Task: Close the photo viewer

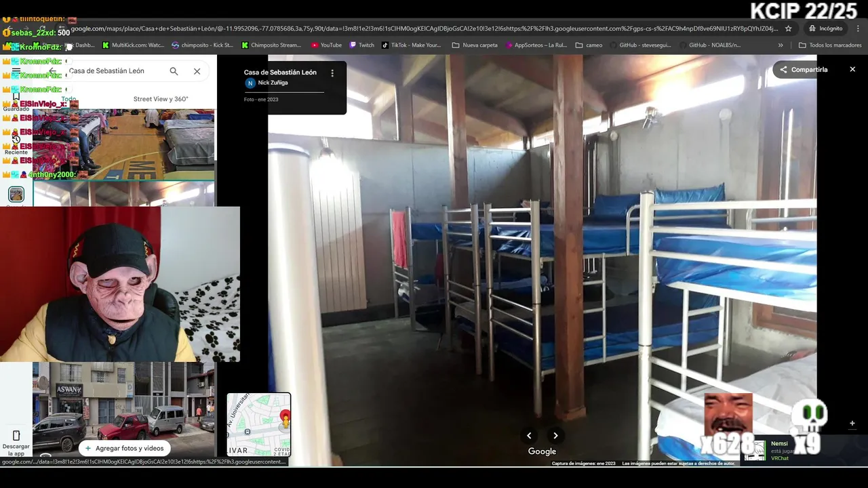Action: coord(852,69)
